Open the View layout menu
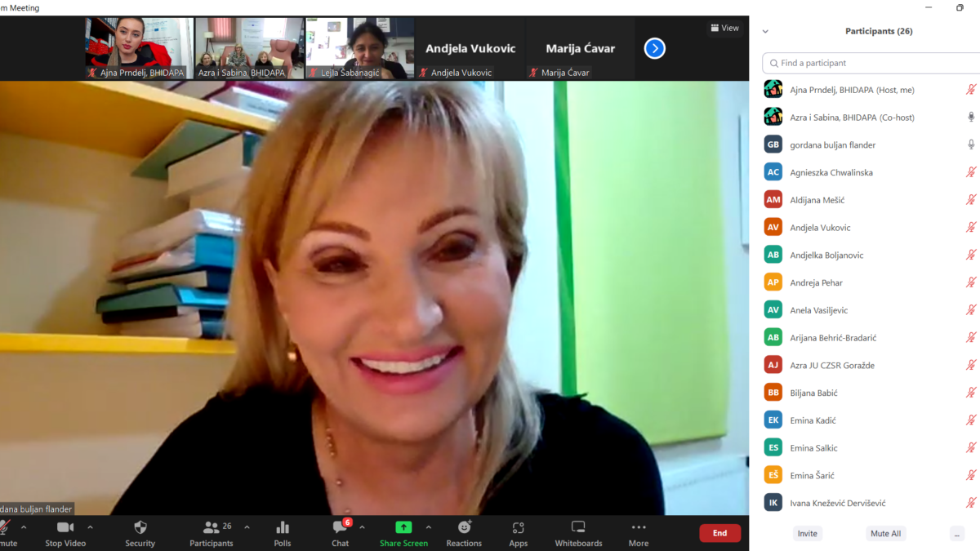Image resolution: width=980 pixels, height=551 pixels. [x=724, y=28]
